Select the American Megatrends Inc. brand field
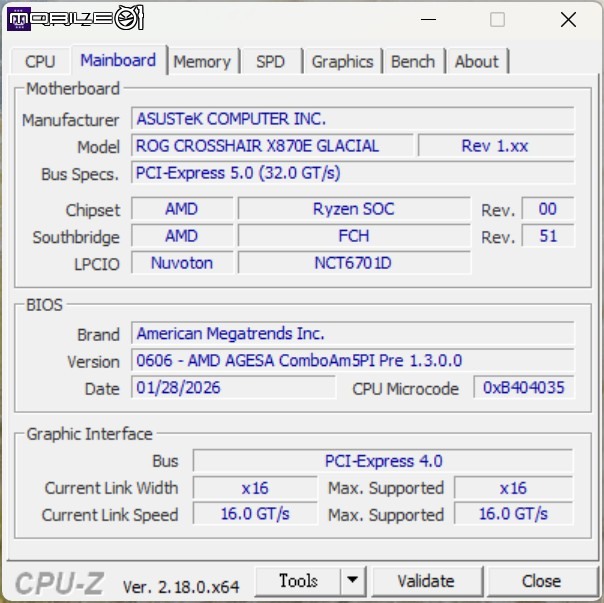 point(352,333)
